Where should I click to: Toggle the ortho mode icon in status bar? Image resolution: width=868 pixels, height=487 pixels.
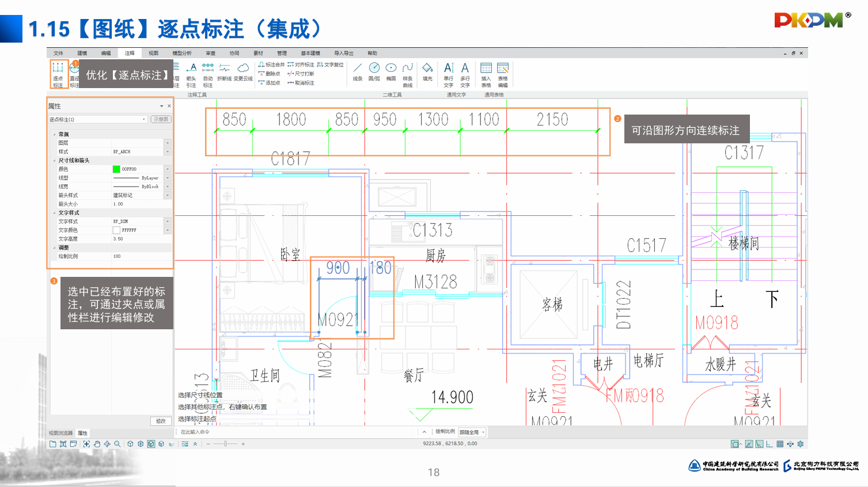770,444
